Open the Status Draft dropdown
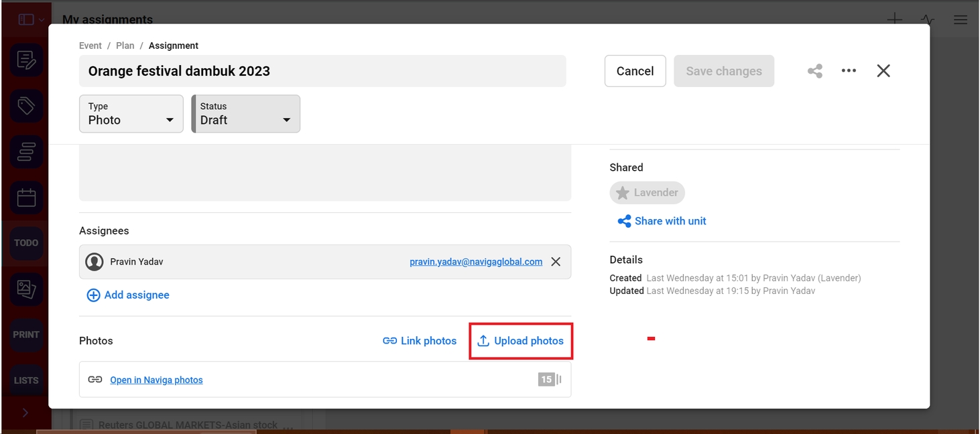The image size is (980, 434). (246, 114)
